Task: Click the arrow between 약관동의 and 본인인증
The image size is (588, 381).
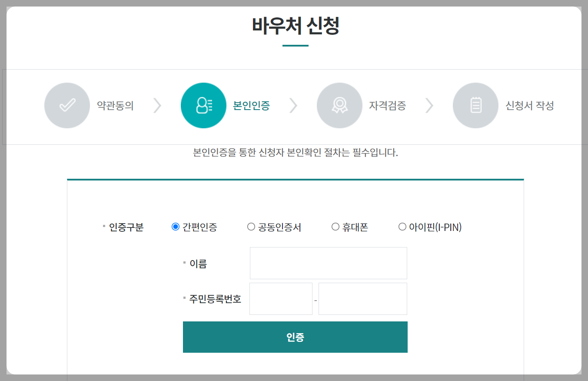Action: [x=157, y=105]
